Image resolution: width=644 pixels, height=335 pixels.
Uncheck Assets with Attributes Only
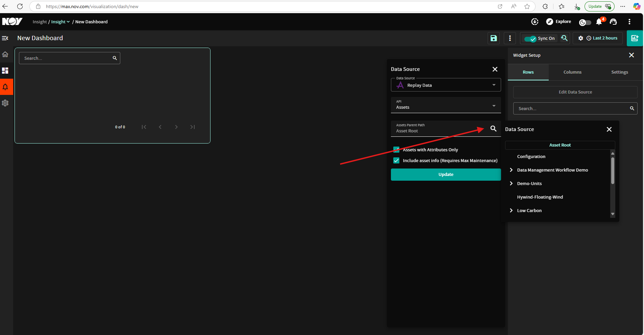396,150
